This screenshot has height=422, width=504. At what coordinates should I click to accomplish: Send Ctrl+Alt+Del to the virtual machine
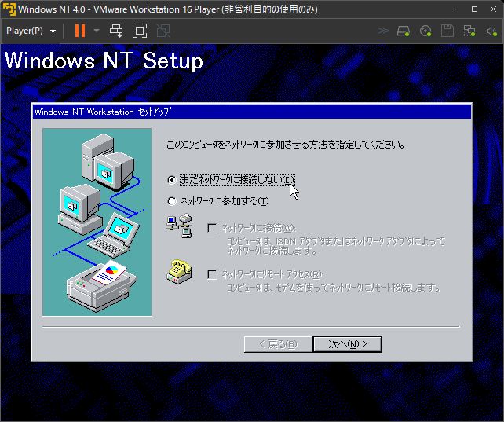(x=116, y=31)
